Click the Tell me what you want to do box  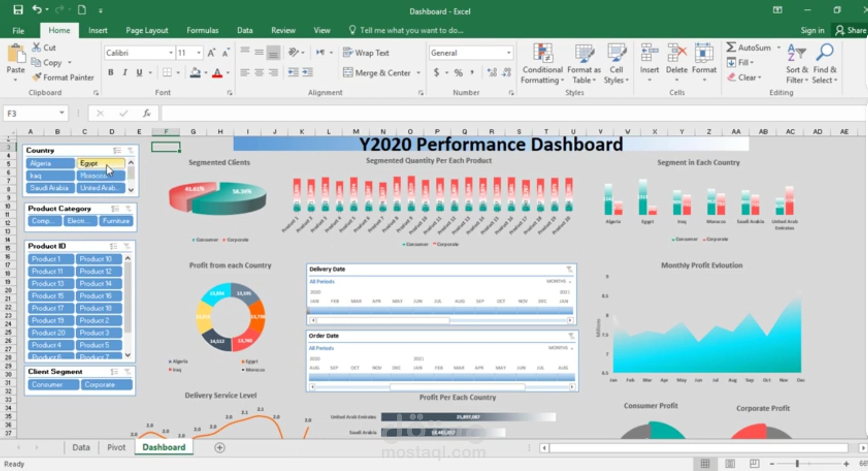[x=411, y=30]
